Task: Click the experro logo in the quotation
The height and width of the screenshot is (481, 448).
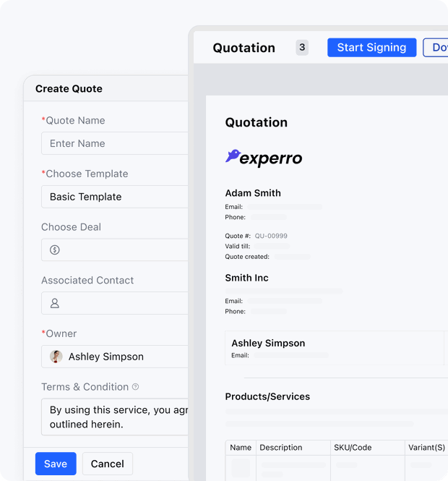Action: click(264, 158)
